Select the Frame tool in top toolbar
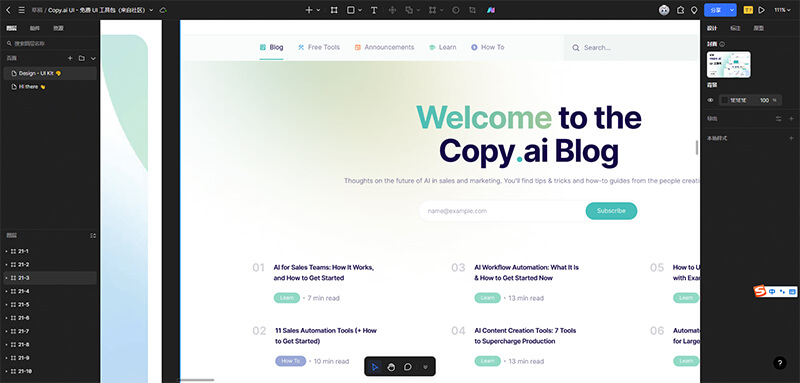This screenshot has width=800, height=383. 334,10
